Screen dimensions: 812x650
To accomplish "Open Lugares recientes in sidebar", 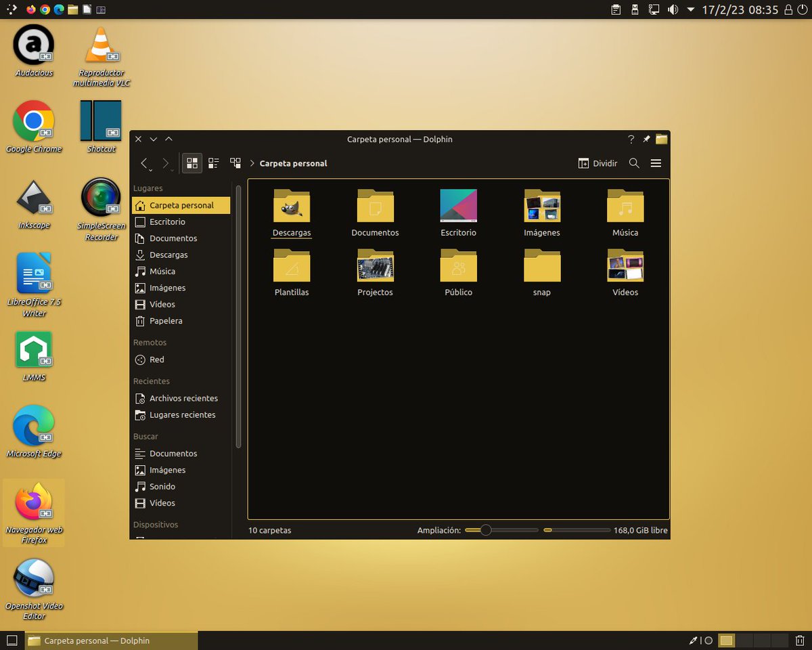I will [181, 415].
